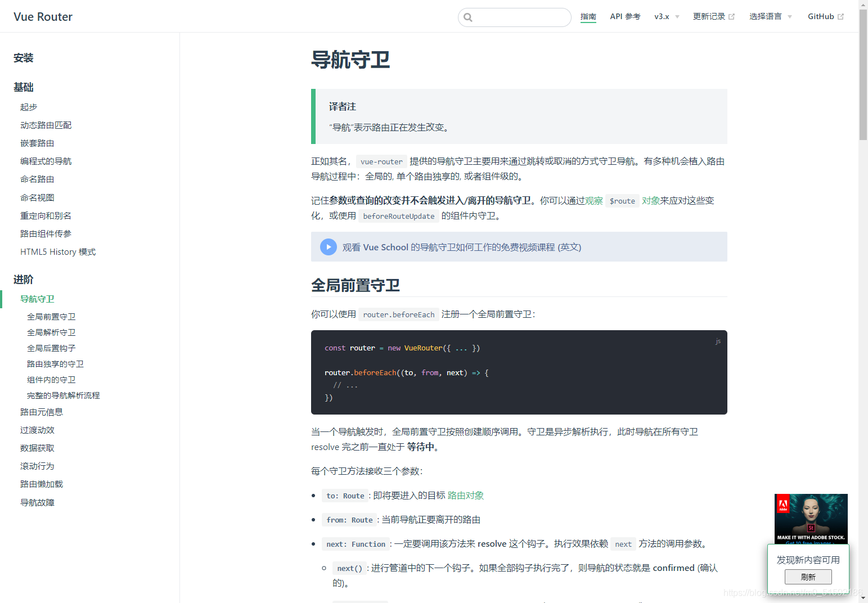Open the HTML5 History 模式 page
The image size is (868, 603).
pyautogui.click(x=57, y=251)
